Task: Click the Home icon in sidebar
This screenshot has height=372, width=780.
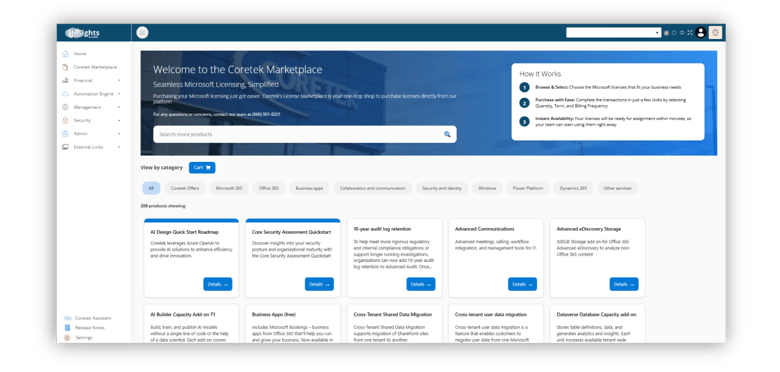Action: pos(65,54)
